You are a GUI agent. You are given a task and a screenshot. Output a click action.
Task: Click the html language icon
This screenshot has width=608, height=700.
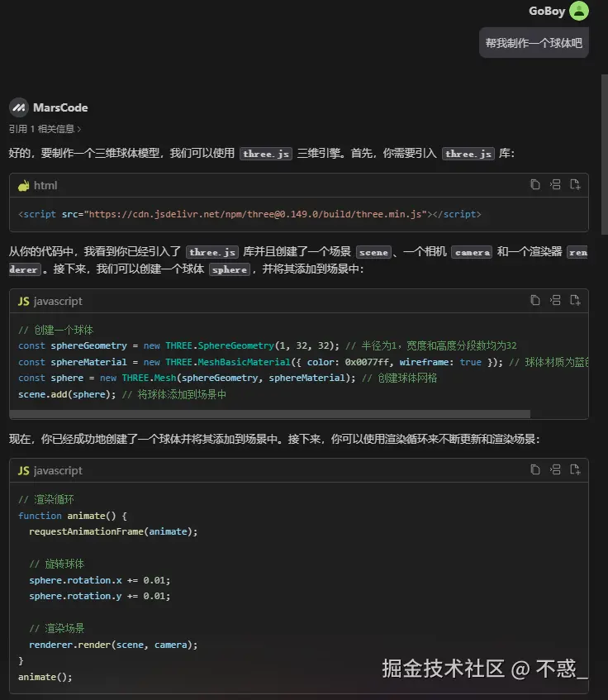[x=24, y=185]
